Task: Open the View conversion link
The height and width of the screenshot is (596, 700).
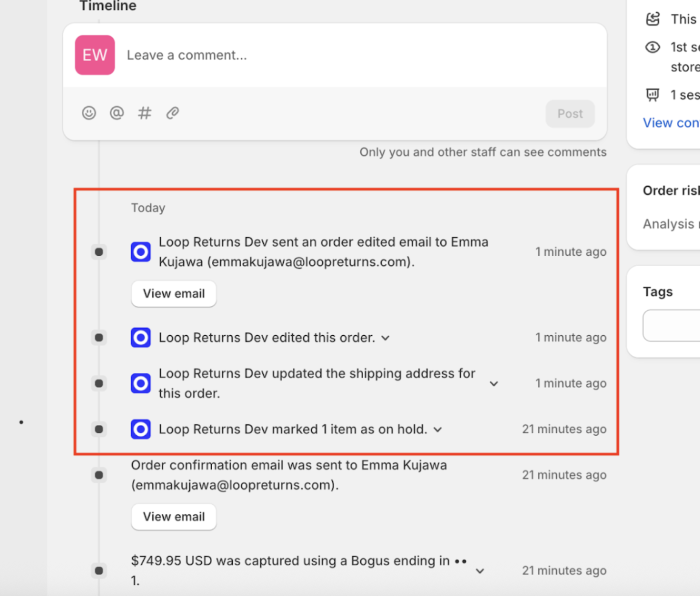Action: coord(671,123)
